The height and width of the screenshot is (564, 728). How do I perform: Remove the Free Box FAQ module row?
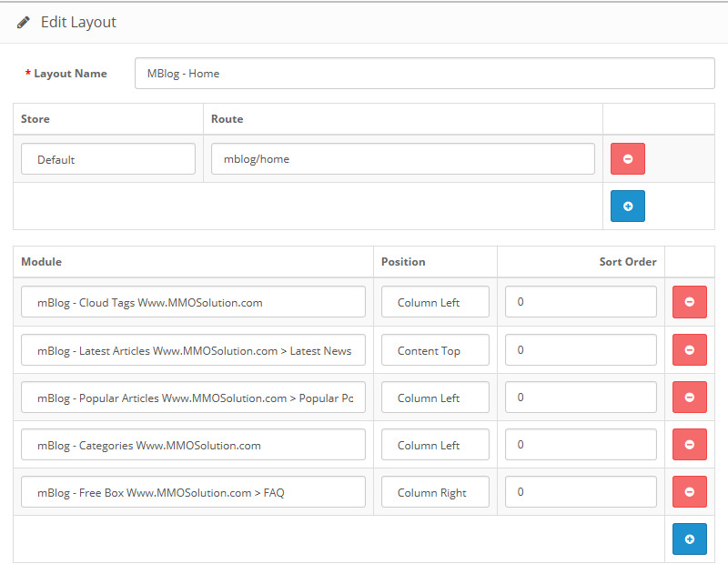[x=689, y=491]
